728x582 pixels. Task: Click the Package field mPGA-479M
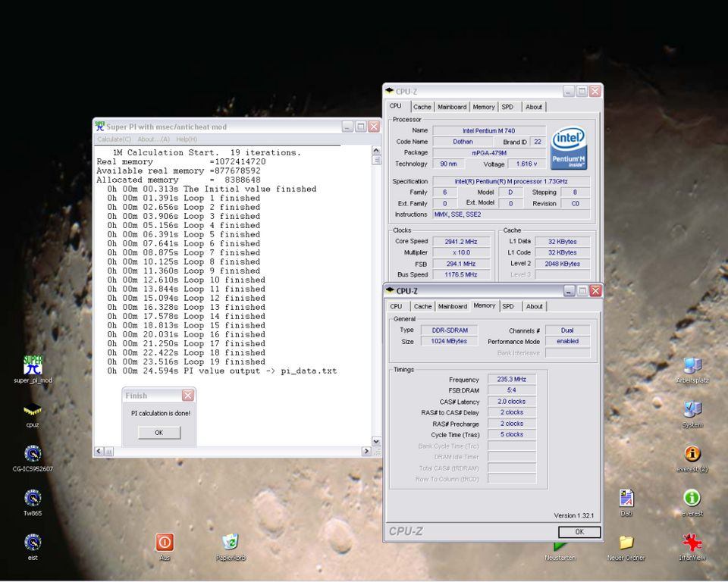tap(489, 152)
